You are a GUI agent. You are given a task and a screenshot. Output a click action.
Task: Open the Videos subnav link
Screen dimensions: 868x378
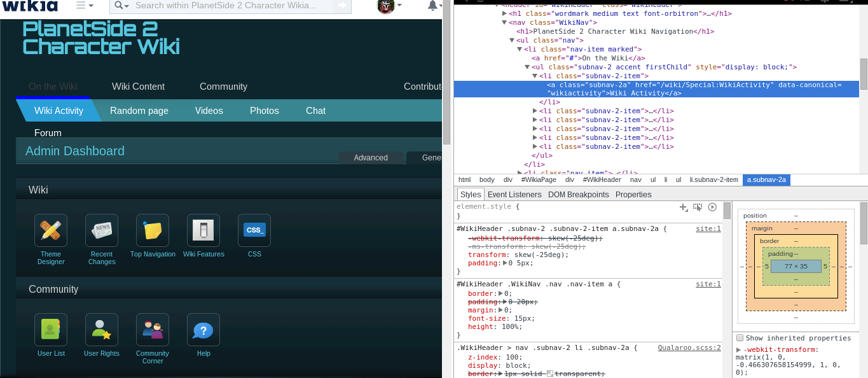pos(209,111)
